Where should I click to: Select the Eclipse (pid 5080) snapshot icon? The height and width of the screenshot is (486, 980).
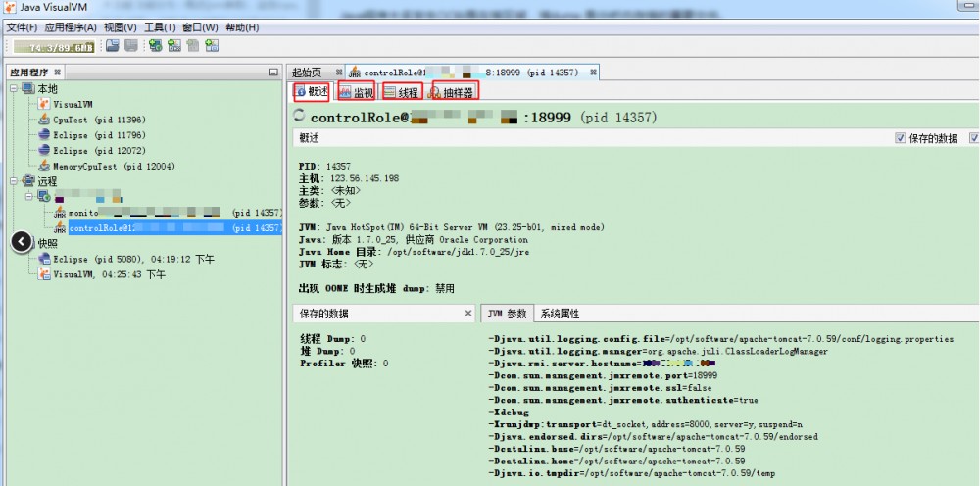(x=44, y=259)
